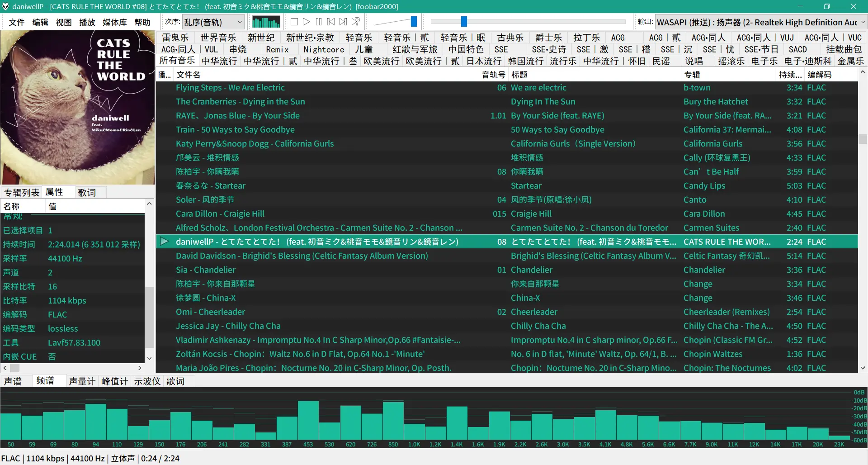Switch to the 声量计 visualization tab
868x465 pixels.
82,381
